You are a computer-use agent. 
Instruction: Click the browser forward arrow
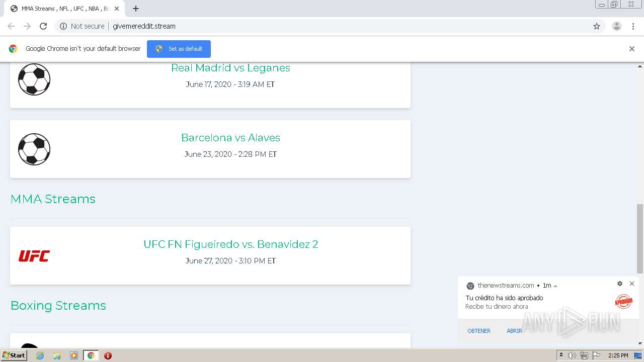click(27, 26)
